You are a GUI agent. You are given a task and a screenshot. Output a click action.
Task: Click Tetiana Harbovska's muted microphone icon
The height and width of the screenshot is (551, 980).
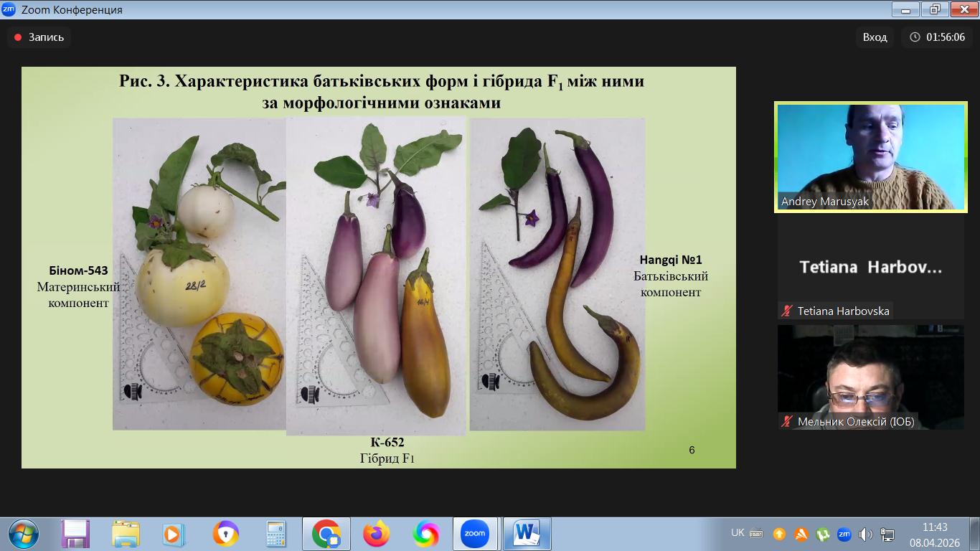point(787,311)
